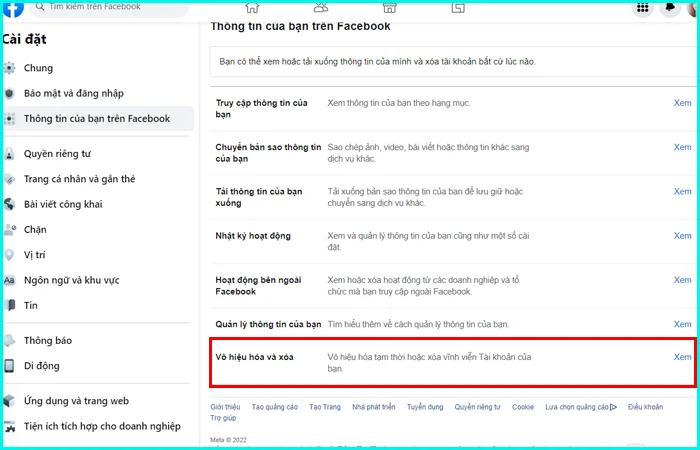The width and height of the screenshot is (700, 450).
Task: Click the shield icon beside Bảo mật và đăng nhập
Action: click(x=9, y=93)
